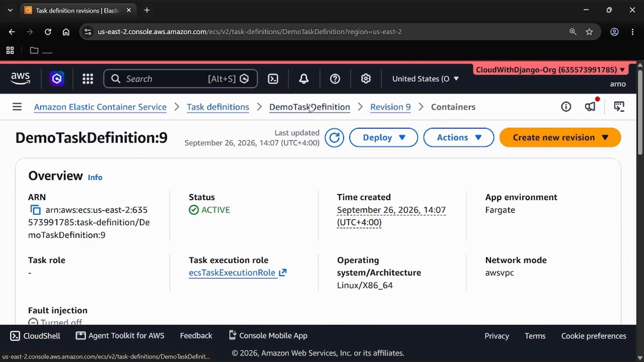This screenshot has height=362, width=644.
Task: Toggle the hamburger side navigation menu
Action: [x=17, y=107]
